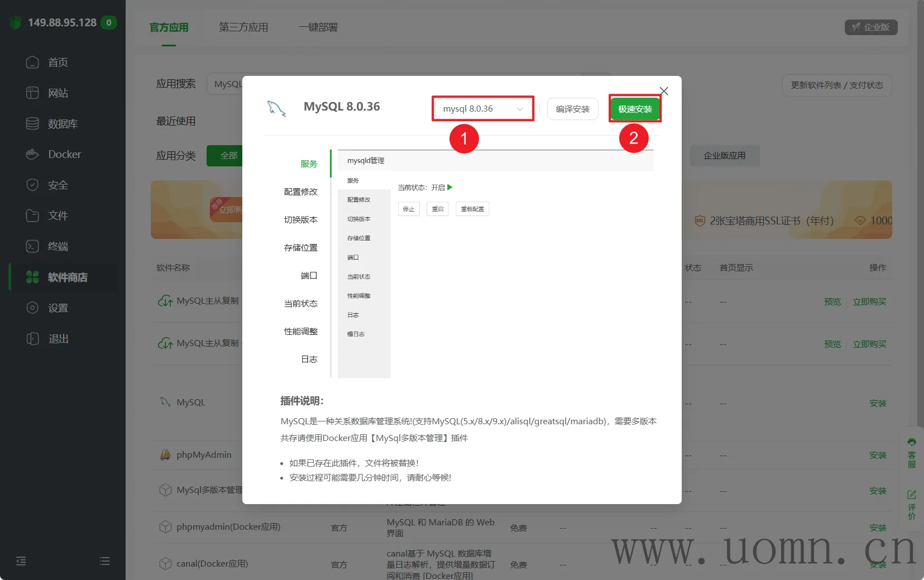Switch to the third-party apps tab
This screenshot has height=580, width=924.
click(243, 27)
